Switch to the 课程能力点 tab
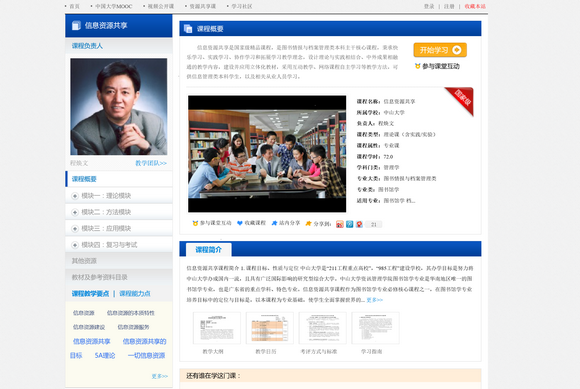This screenshot has width=580, height=389. (135, 294)
